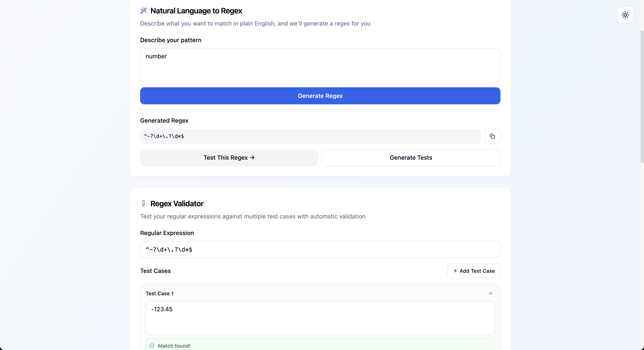Select the Generated Regex output field
The height and width of the screenshot is (350, 644).
pos(310,136)
